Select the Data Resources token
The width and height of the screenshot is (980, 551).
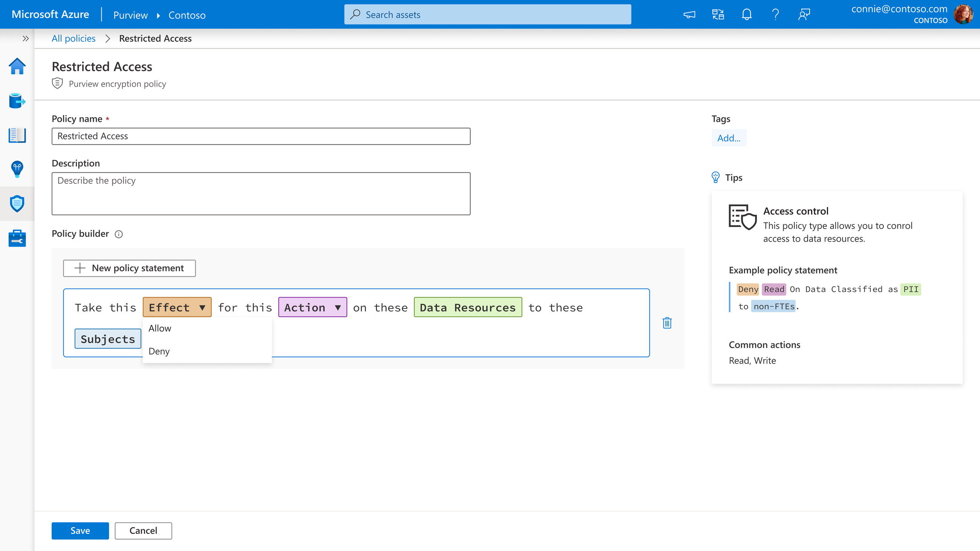point(467,307)
